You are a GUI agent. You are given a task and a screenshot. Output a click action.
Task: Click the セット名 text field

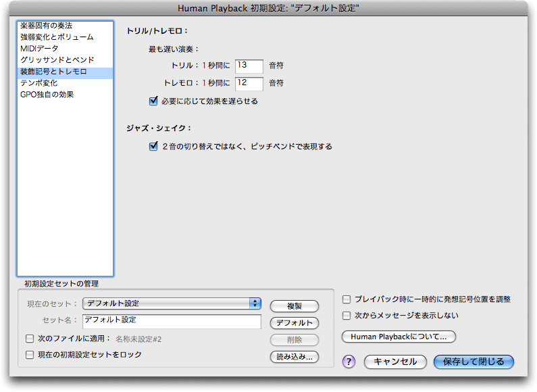click(172, 322)
